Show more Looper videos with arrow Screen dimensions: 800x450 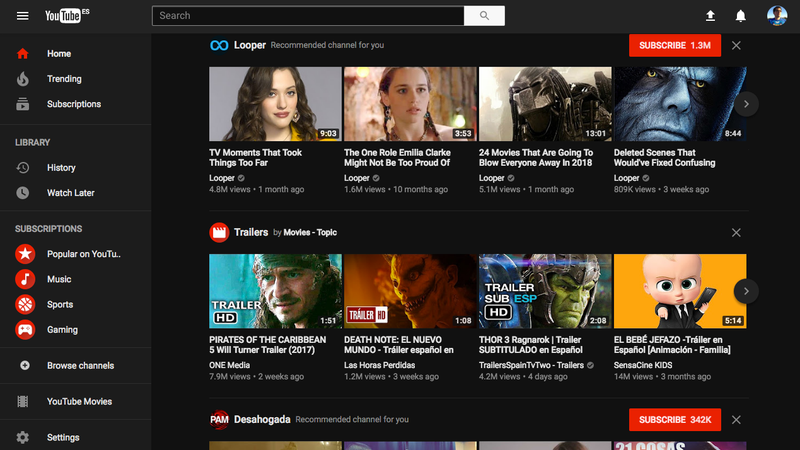click(746, 104)
